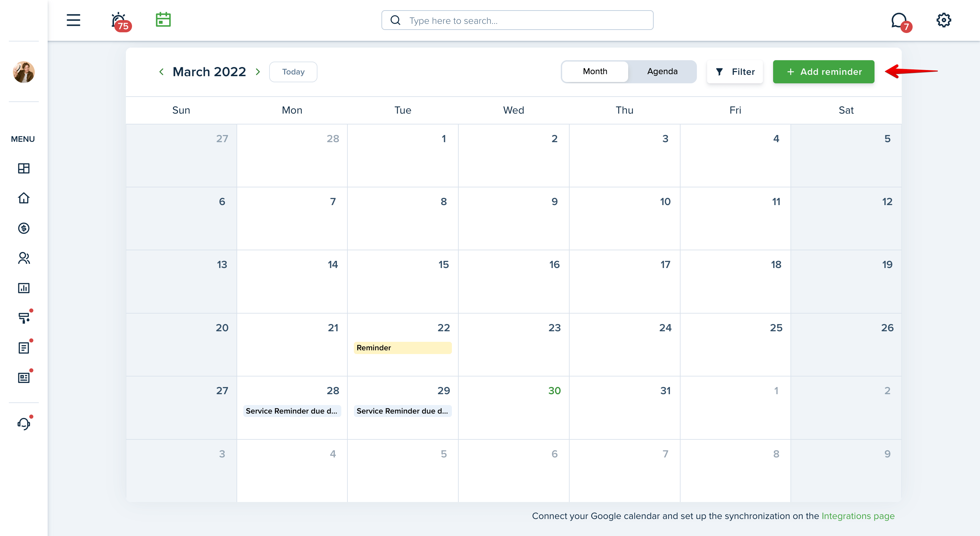This screenshot has height=536, width=980.
Task: Open settings gear icon
Action: (x=944, y=20)
